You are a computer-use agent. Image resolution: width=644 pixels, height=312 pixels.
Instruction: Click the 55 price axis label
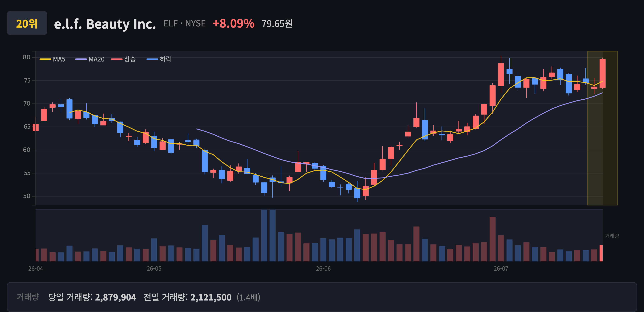pyautogui.click(x=27, y=173)
